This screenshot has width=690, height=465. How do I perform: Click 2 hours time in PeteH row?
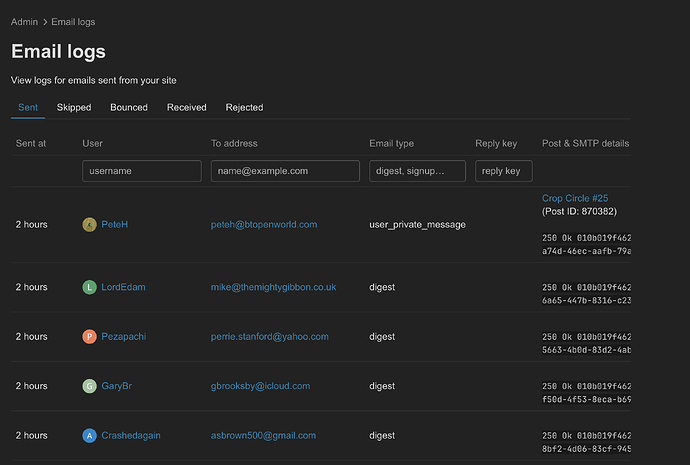(31, 224)
